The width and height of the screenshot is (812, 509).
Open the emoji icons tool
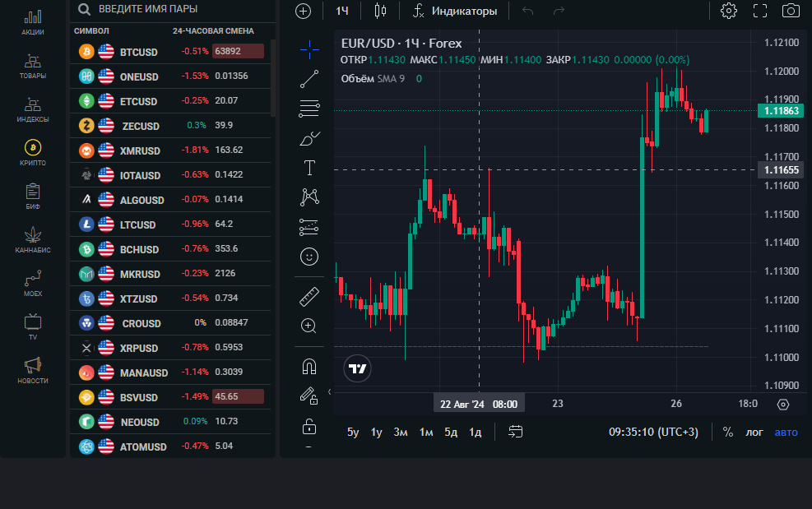tap(309, 257)
